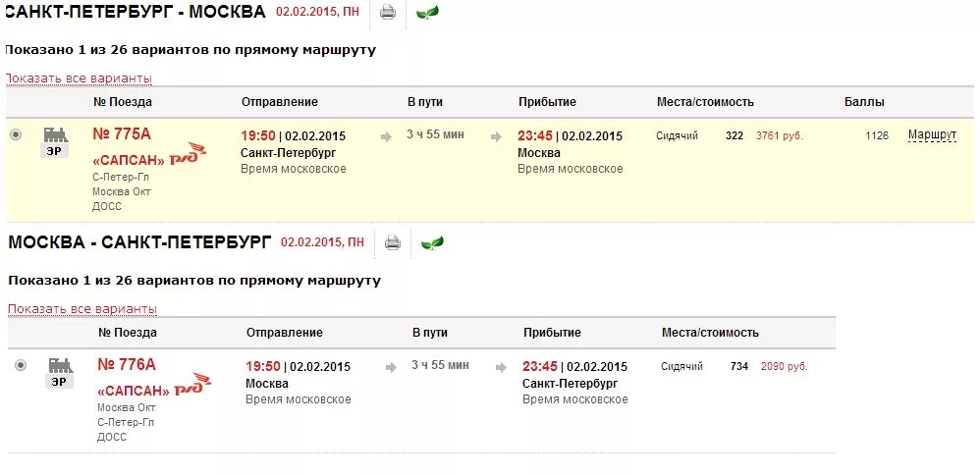Screen dimensions: 980x475
Task: Click Прибытие column header in bottom table
Action: coord(552,333)
